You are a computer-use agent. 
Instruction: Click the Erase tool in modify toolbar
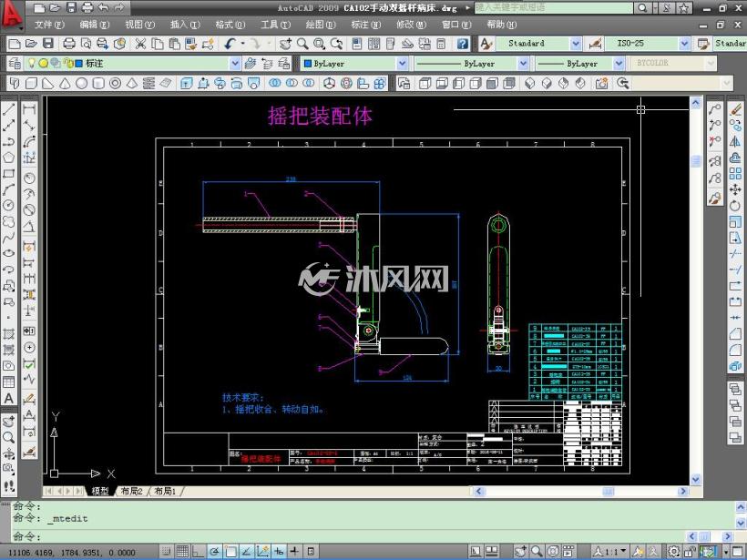[x=735, y=109]
